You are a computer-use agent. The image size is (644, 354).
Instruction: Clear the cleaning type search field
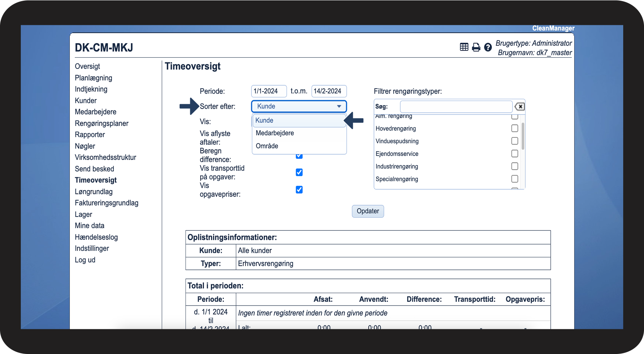click(x=519, y=106)
